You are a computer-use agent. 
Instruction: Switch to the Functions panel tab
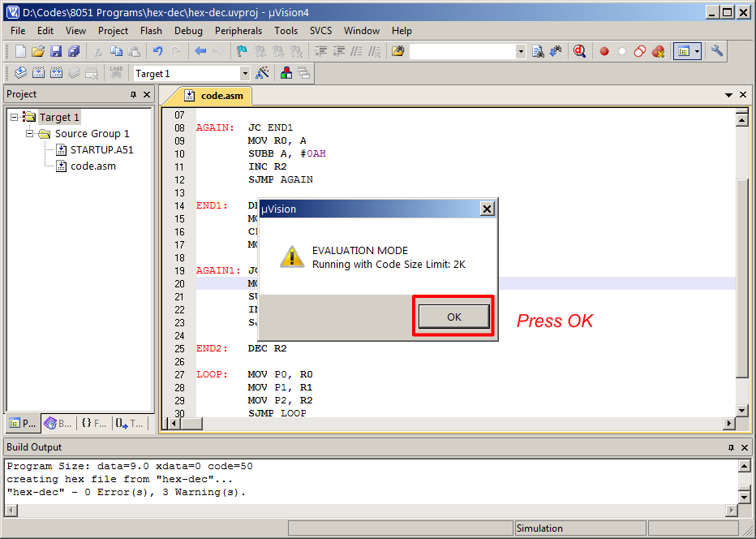(x=94, y=424)
